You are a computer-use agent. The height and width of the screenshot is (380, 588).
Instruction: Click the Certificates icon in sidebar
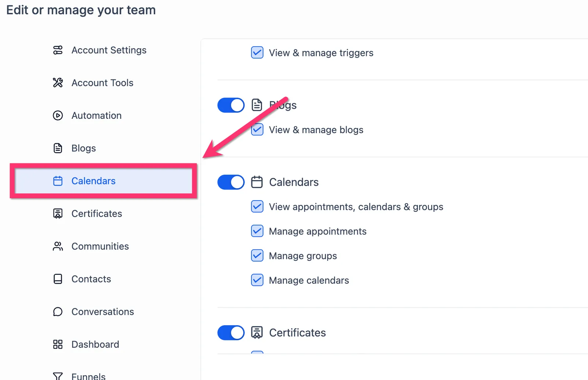point(58,214)
